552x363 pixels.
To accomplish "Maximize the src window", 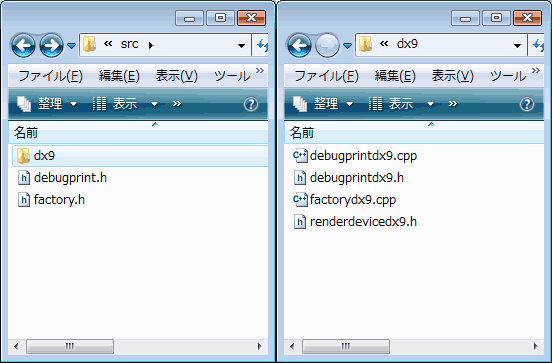I will [x=220, y=18].
